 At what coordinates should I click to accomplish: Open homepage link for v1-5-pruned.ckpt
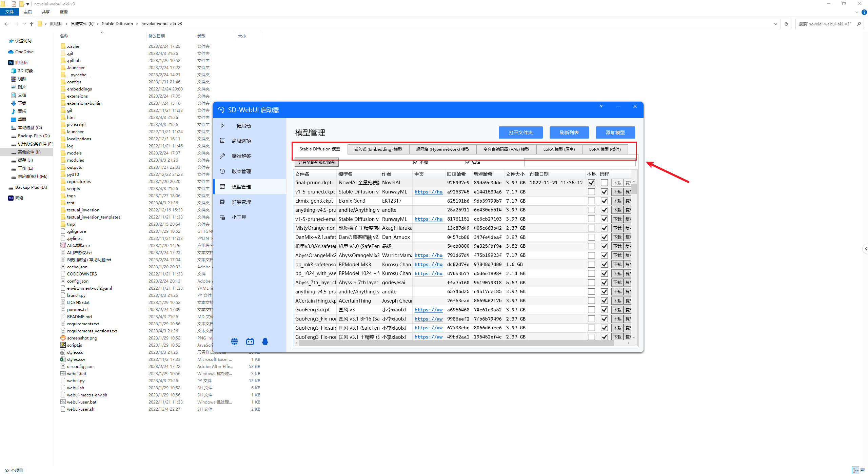coord(428,192)
